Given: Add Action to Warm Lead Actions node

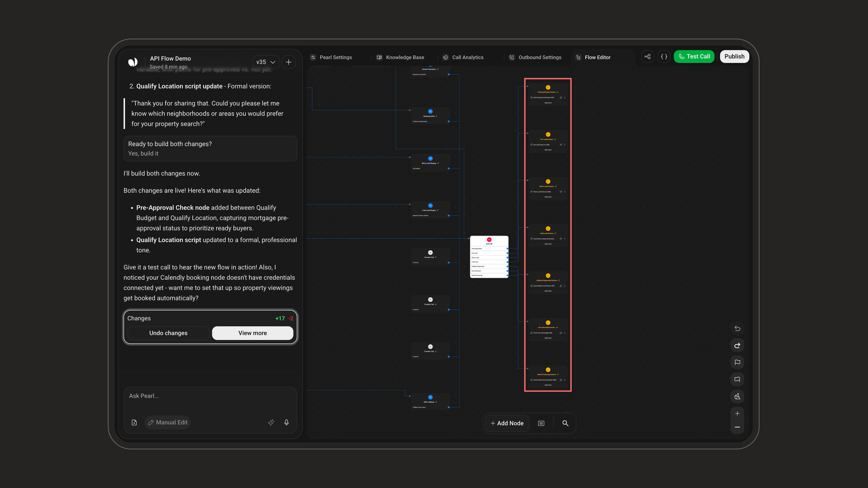Looking at the screenshot, I should [548, 197].
